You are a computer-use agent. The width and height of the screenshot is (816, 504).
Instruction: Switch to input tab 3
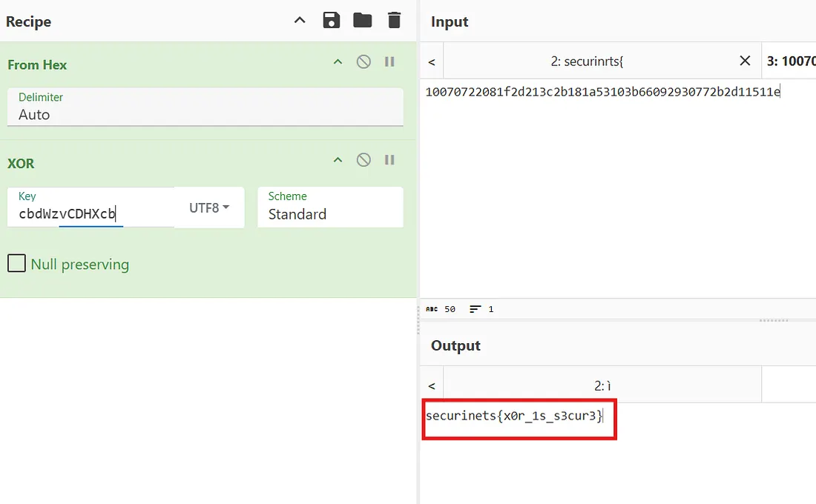click(x=790, y=61)
